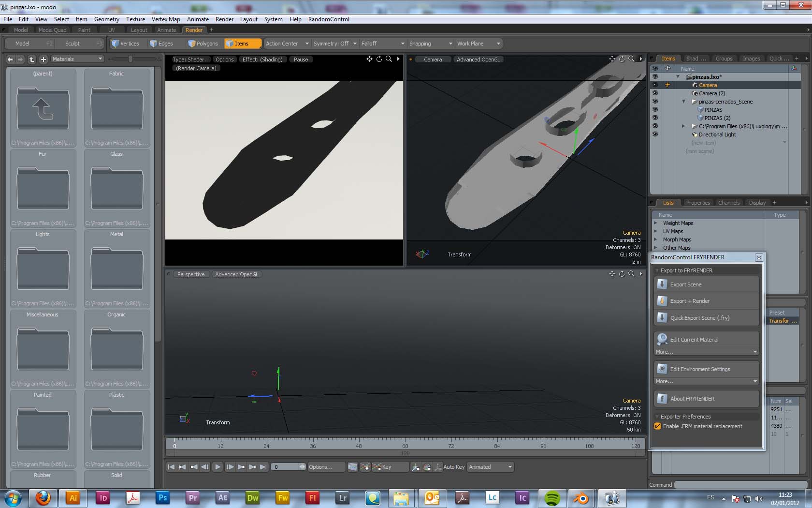The width and height of the screenshot is (812, 508).
Task: Click the About FRYRENDER icon
Action: click(x=662, y=399)
